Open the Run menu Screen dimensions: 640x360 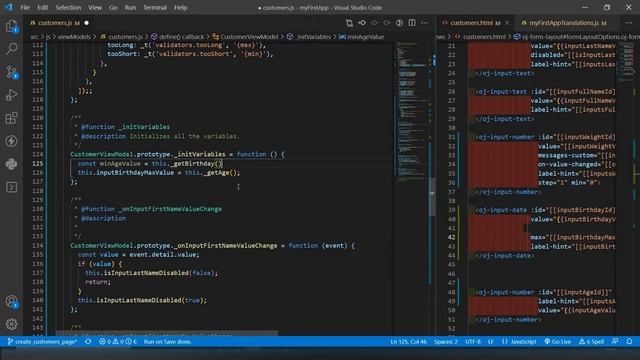(130, 7)
